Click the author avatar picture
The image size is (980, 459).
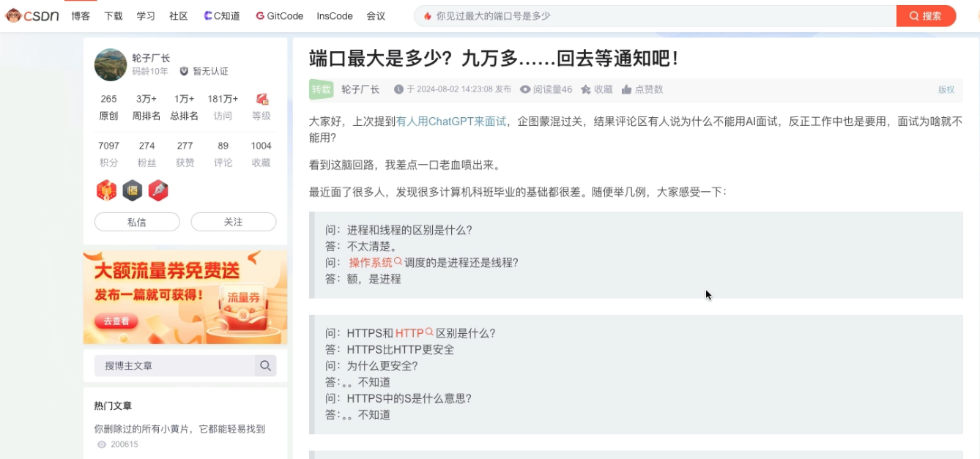(111, 64)
